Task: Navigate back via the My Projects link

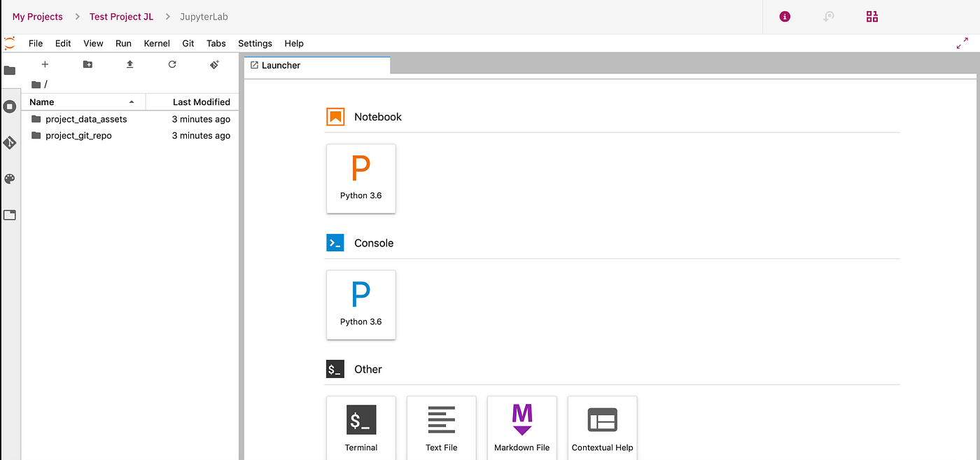Action: [37, 16]
